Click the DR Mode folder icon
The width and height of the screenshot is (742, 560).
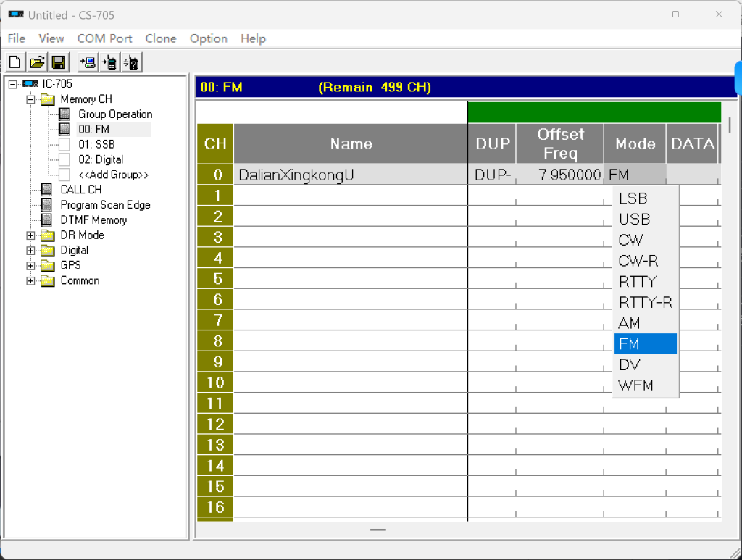tap(47, 235)
